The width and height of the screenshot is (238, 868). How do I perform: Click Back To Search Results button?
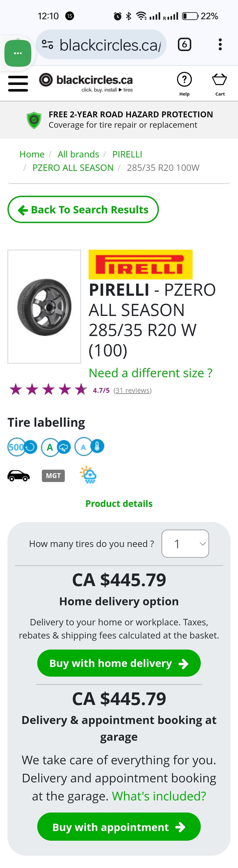[83, 210]
